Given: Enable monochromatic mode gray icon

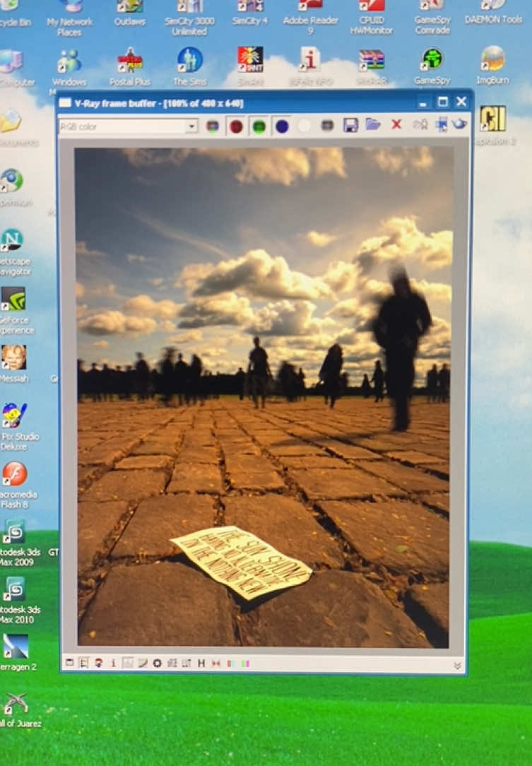Looking at the screenshot, I should 327,126.
